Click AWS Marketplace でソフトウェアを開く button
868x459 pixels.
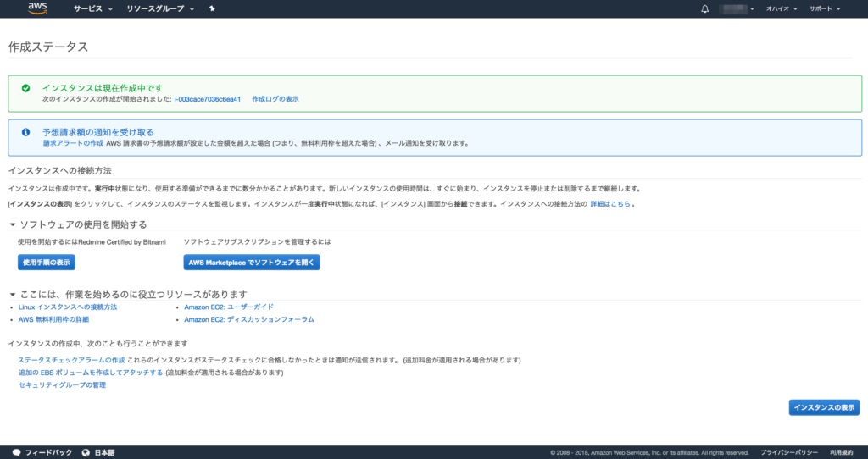click(x=252, y=263)
